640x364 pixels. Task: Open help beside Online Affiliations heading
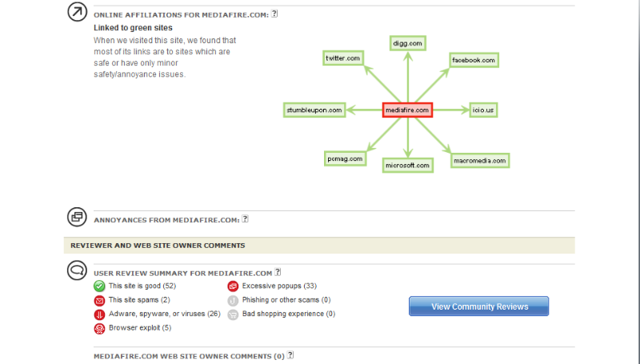(274, 14)
